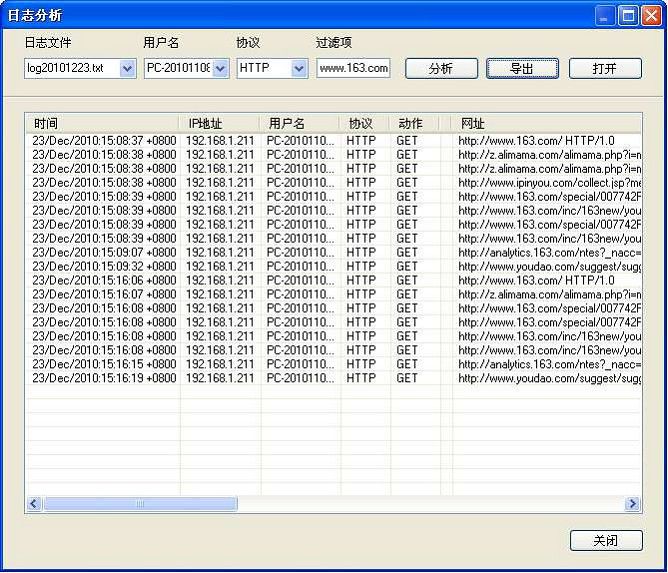The image size is (668, 573).
Task: Select the row with time 23/Dec/2010:15:16:19 +0800
Action: click(334, 378)
